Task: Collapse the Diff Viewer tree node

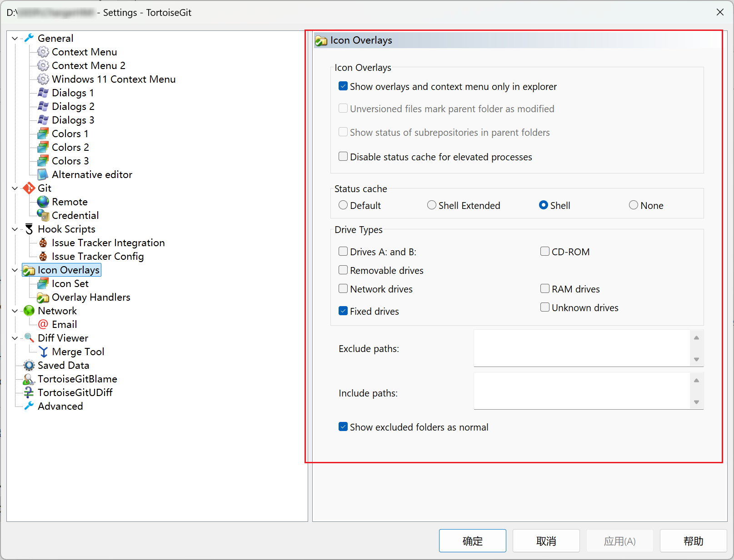Action: tap(15, 338)
